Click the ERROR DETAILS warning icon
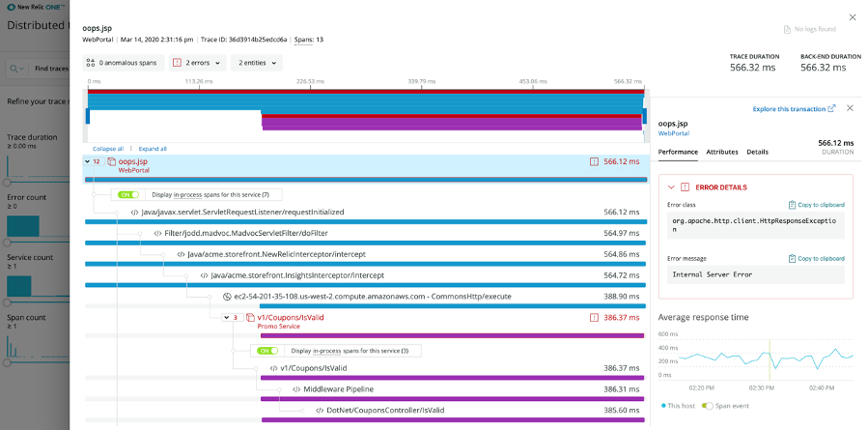The width and height of the screenshot is (868, 430). (x=686, y=187)
